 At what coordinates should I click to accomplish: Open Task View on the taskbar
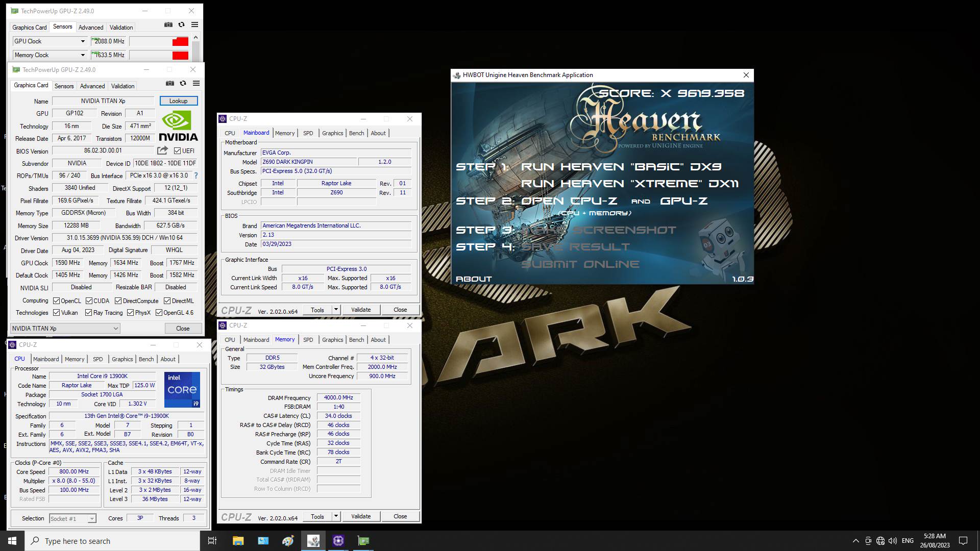[212, 541]
